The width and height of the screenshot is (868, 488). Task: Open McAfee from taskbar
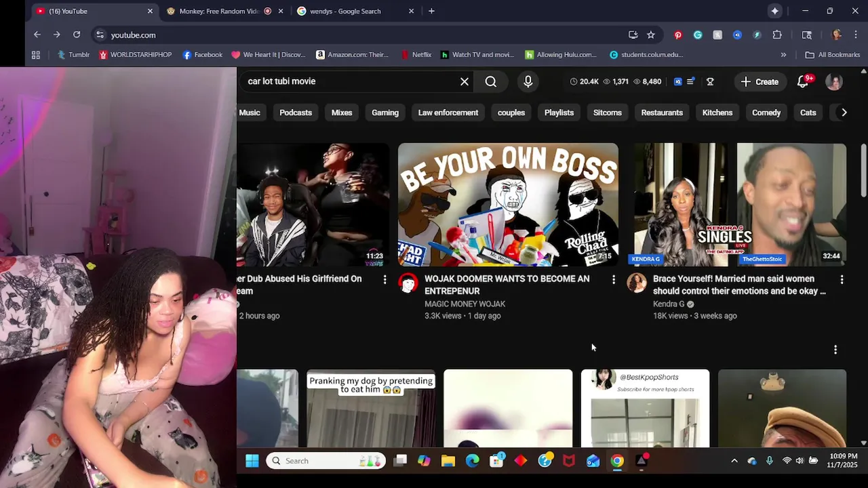569,461
